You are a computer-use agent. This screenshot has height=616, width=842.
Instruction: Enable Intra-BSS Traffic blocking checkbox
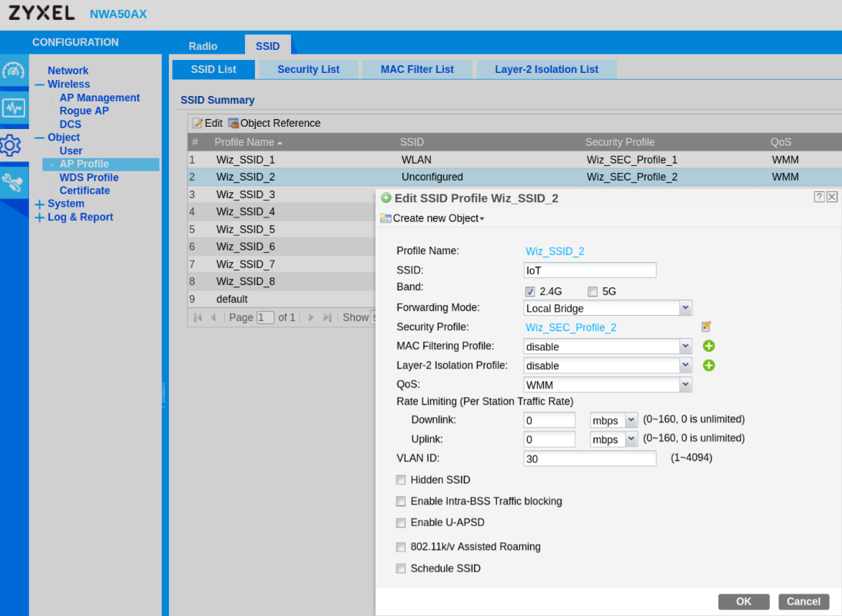pos(400,501)
